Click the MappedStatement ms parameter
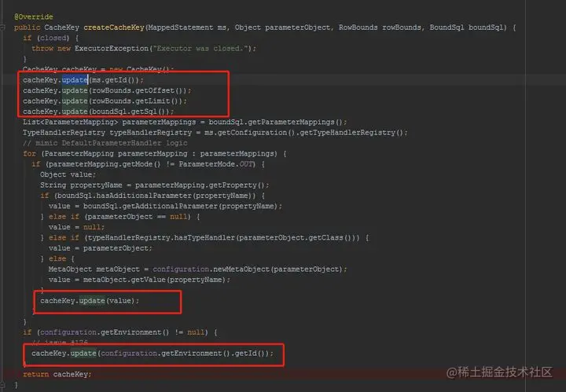 click(187, 27)
